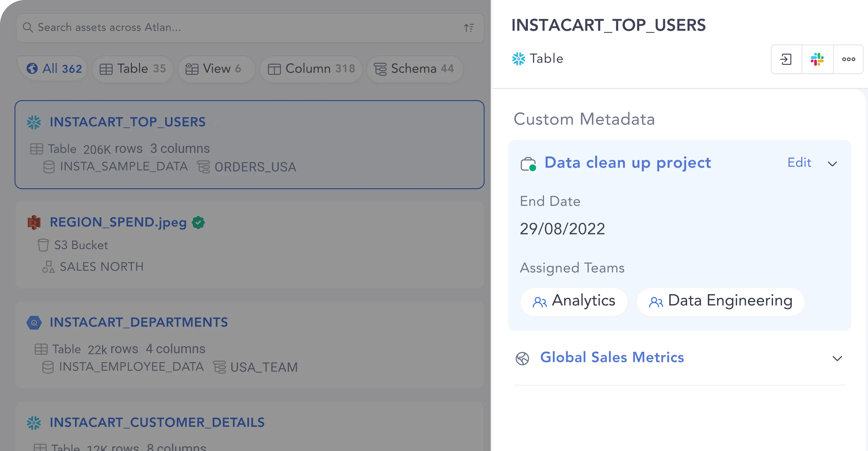Click the 29/08/2022 end date value
This screenshot has width=868, height=451.
[x=562, y=229]
